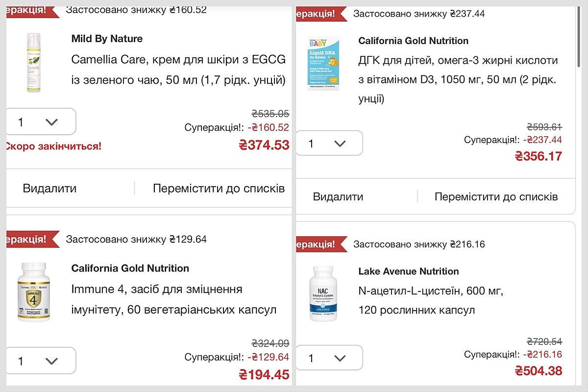
Task: Click the Camellia Care cream product thumbnail
Action: tap(33, 63)
